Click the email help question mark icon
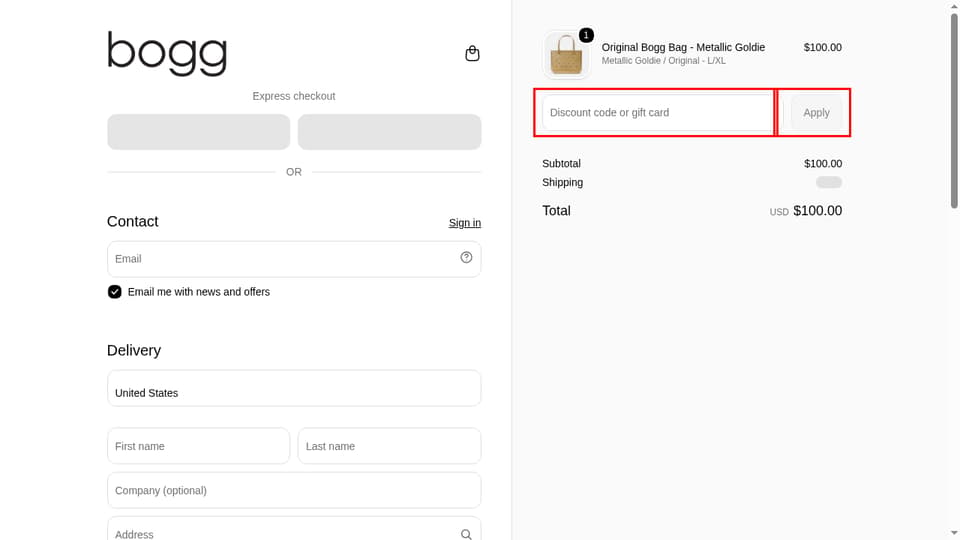The width and height of the screenshot is (960, 540). pyautogui.click(x=466, y=258)
